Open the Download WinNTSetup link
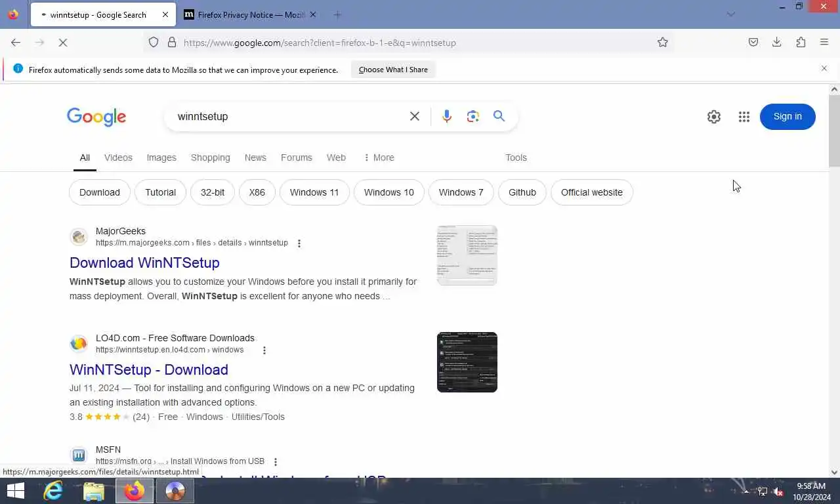 (144, 262)
